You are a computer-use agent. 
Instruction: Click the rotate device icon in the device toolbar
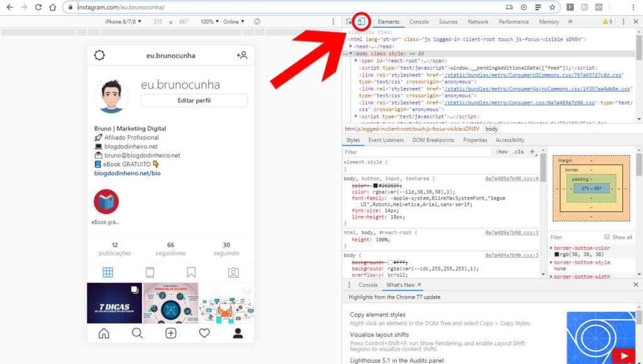click(x=257, y=22)
